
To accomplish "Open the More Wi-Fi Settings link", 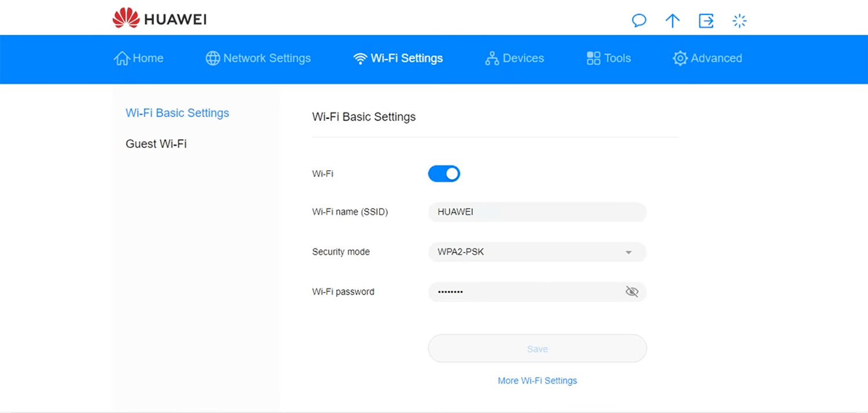I will pyautogui.click(x=537, y=381).
